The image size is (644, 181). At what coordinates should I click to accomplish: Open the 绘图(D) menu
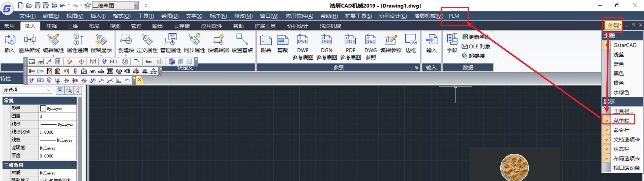170,16
